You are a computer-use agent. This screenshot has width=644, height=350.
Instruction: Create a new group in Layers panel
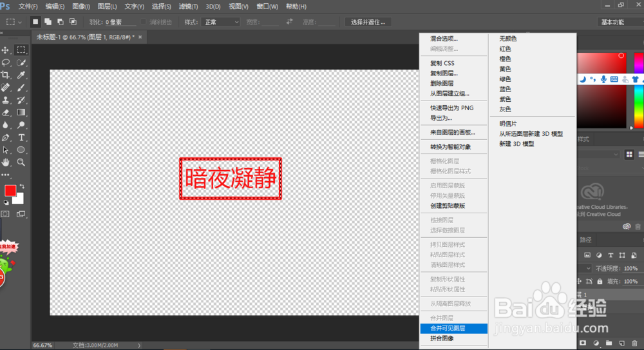[x=609, y=343]
